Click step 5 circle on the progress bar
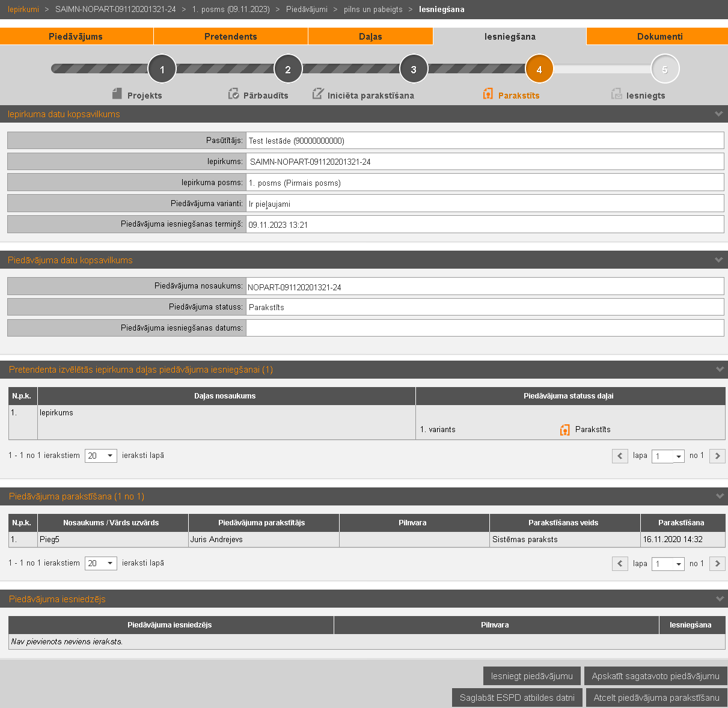 (664, 70)
